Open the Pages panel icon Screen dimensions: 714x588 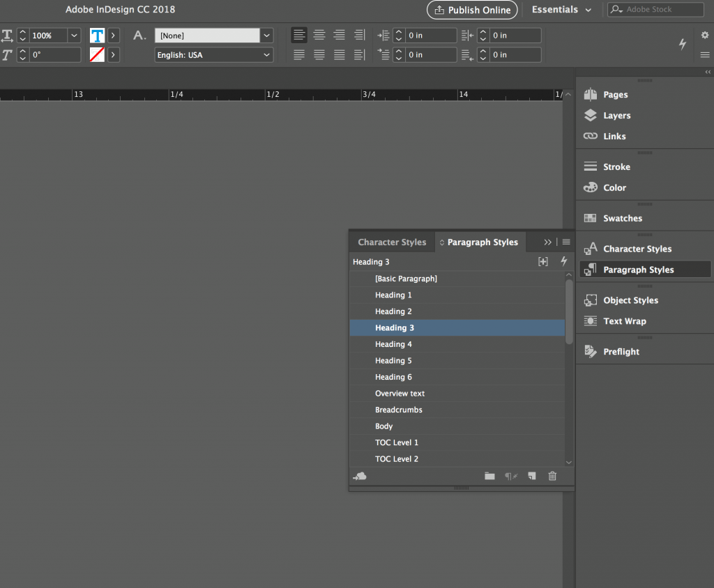click(591, 95)
